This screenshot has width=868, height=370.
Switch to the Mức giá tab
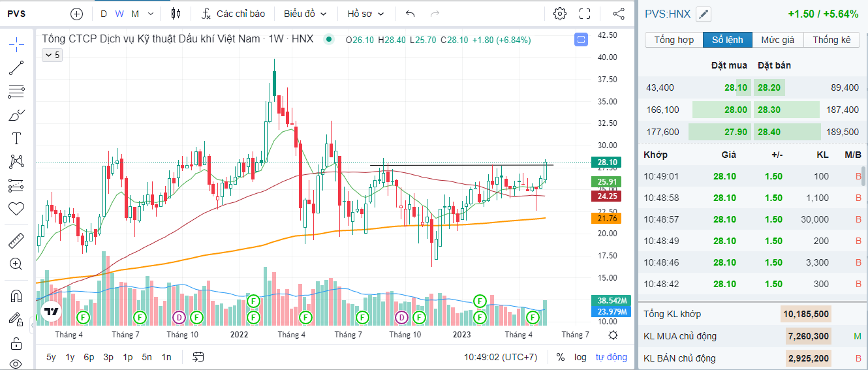pyautogui.click(x=777, y=40)
